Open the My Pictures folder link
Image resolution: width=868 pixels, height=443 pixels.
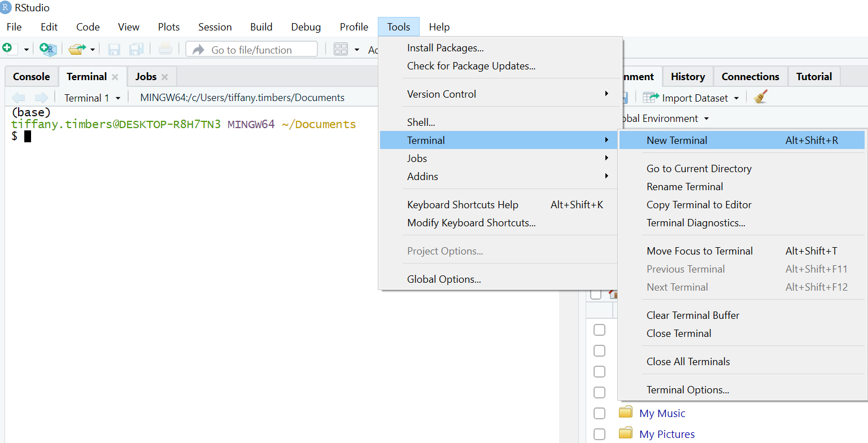point(666,434)
